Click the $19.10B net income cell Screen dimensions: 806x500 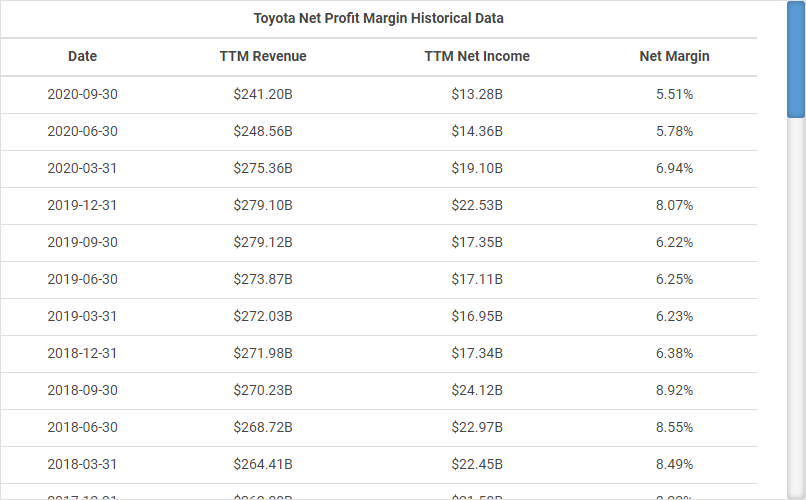477,169
